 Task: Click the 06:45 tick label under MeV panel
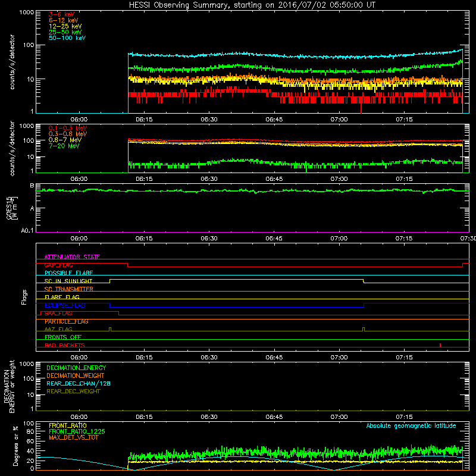(x=274, y=179)
